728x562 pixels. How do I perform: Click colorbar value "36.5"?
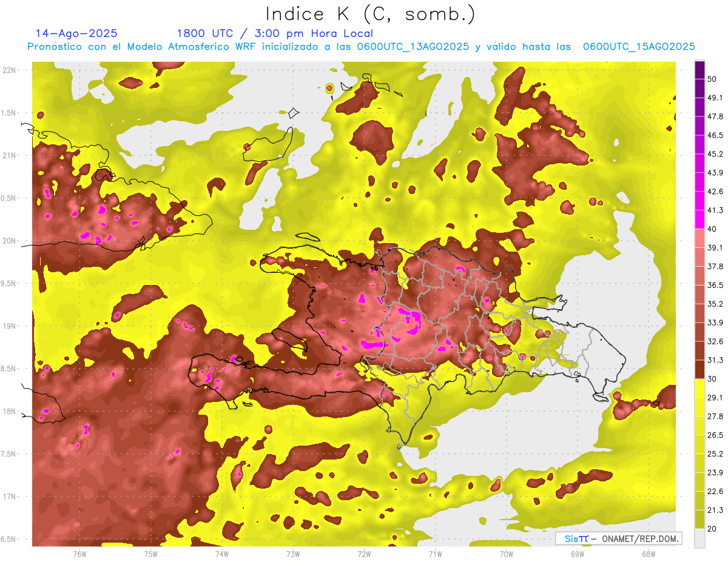point(715,285)
